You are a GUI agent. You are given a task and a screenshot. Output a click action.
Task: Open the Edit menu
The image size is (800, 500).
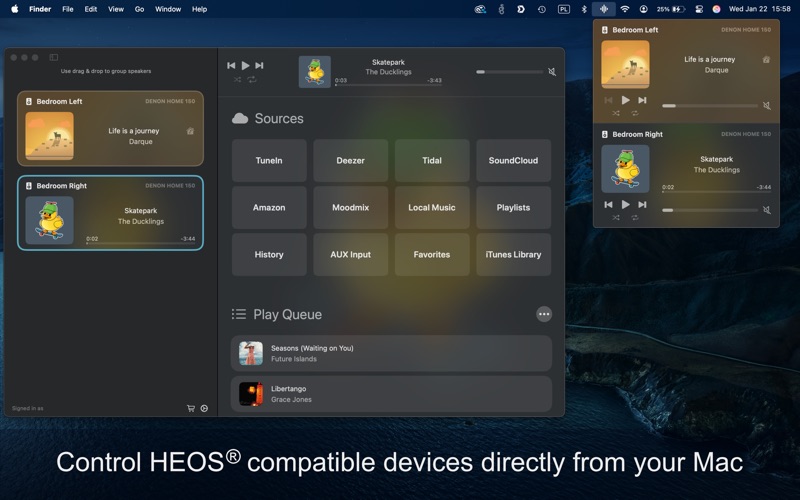point(91,9)
